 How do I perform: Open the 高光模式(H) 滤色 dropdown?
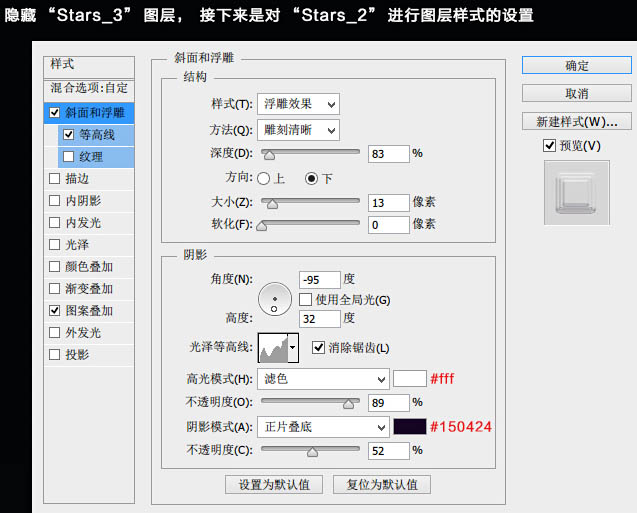click(323, 379)
